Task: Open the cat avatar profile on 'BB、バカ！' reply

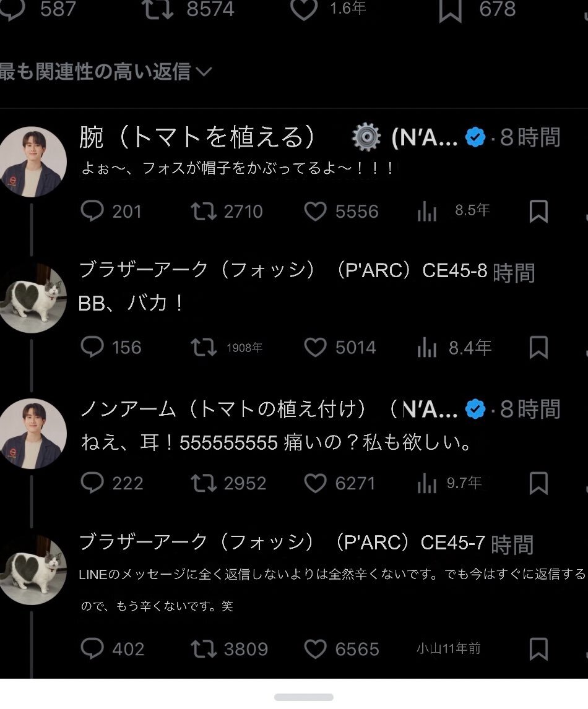Action: [x=32, y=298]
